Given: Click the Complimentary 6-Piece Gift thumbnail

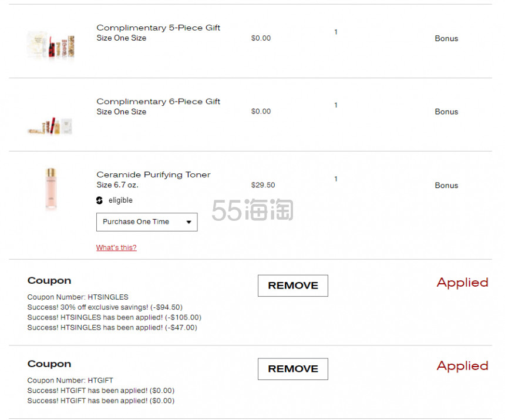Looking at the screenshot, I should [x=50, y=126].
